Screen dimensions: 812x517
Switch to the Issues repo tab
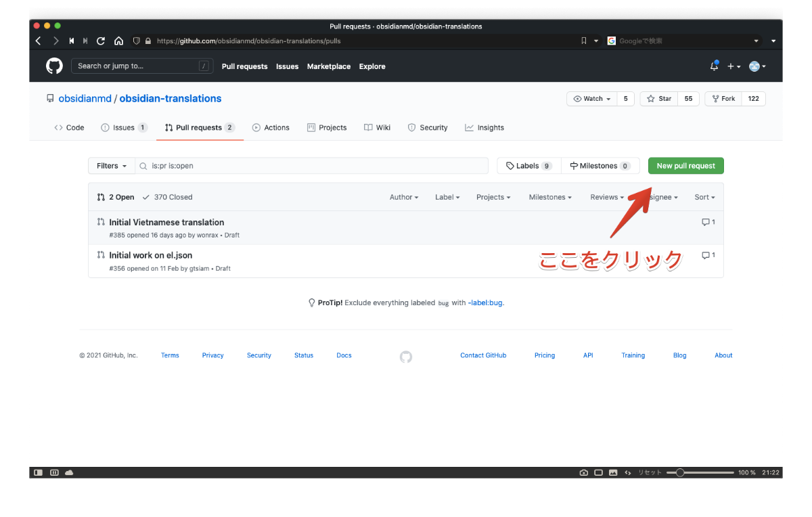pyautogui.click(x=124, y=127)
